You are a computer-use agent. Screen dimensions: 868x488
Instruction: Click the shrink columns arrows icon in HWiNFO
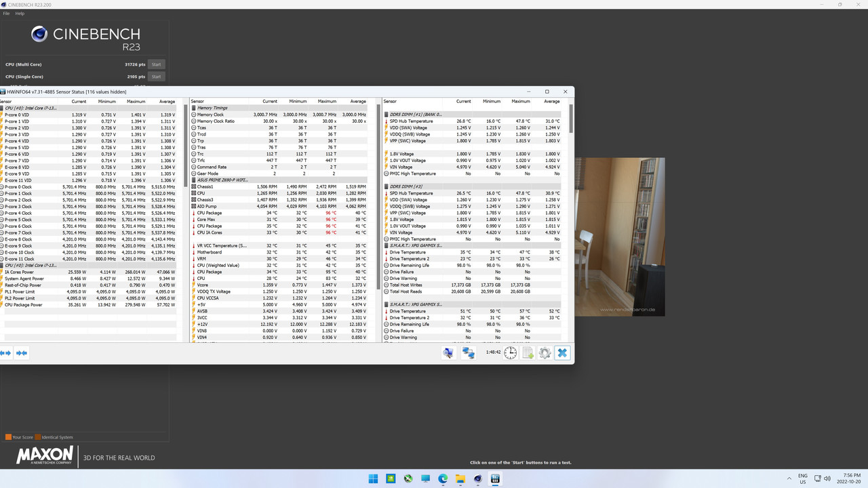(x=22, y=352)
